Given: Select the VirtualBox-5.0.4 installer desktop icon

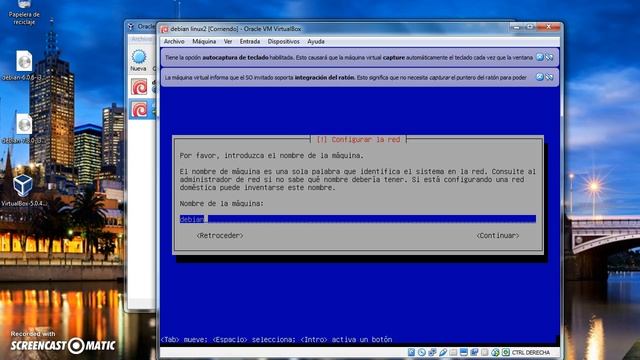Looking at the screenshot, I should 23,191.
